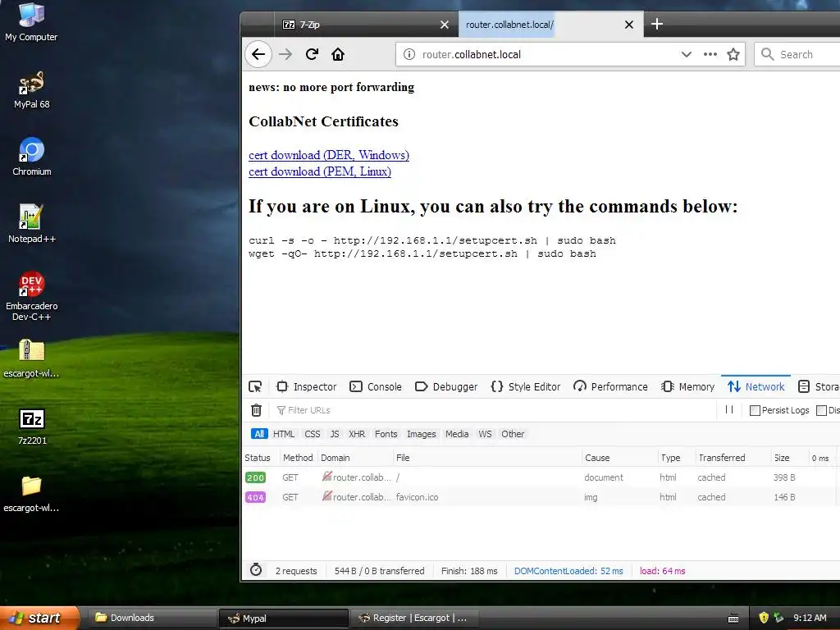Click the forward navigation arrow

click(x=285, y=54)
